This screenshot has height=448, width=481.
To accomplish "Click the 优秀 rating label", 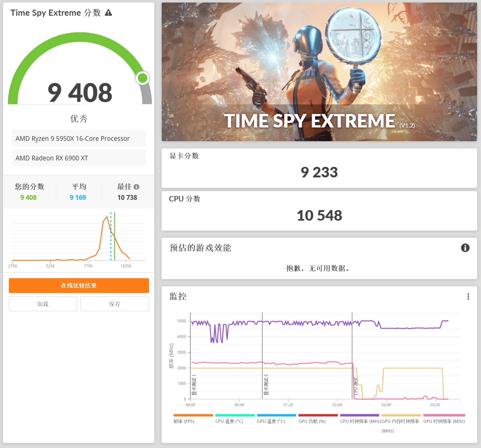I will 79,119.
